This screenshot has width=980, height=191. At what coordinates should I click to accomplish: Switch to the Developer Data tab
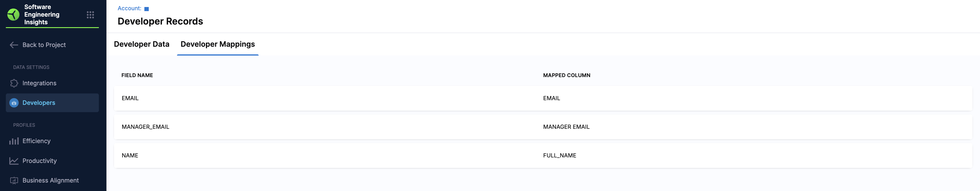point(141,44)
